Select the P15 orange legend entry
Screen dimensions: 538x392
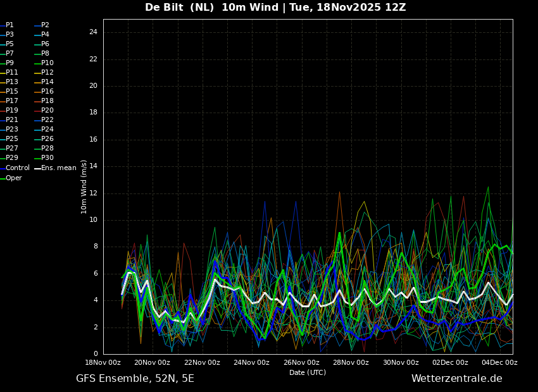tap(9, 92)
